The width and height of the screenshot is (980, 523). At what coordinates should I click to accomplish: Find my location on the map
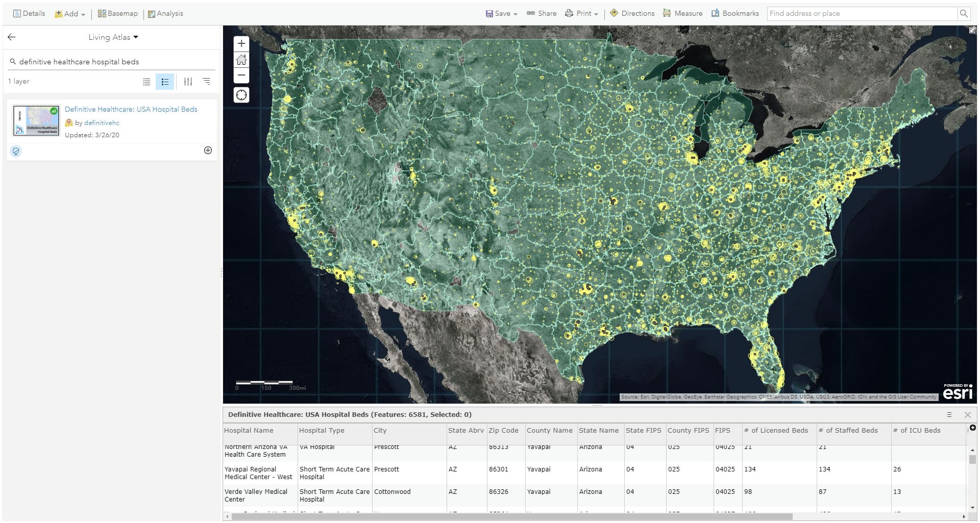(x=241, y=95)
